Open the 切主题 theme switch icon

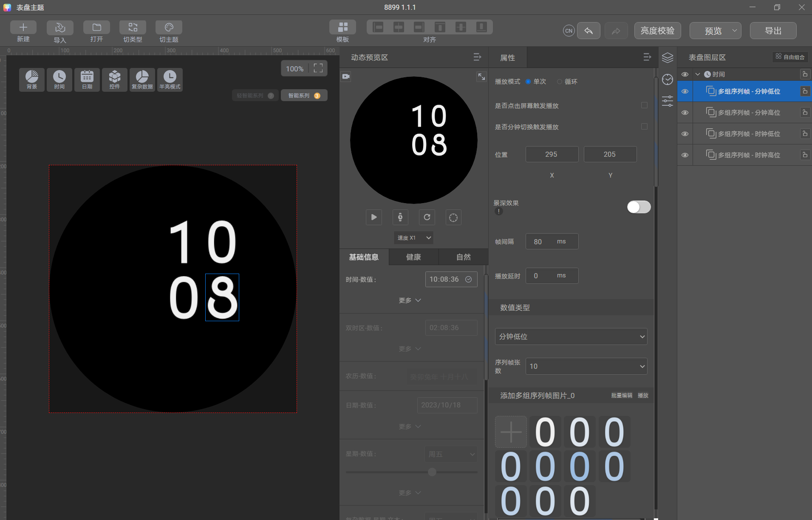pos(169,28)
